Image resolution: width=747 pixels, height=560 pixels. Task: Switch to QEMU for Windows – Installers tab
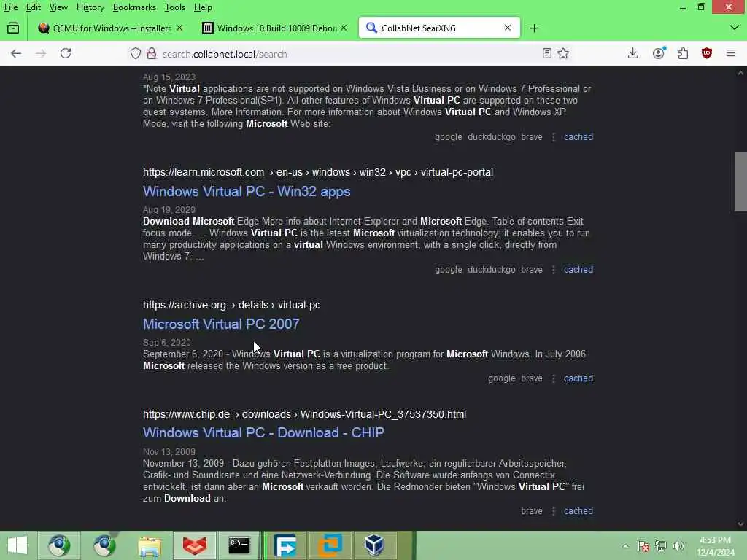(x=109, y=28)
